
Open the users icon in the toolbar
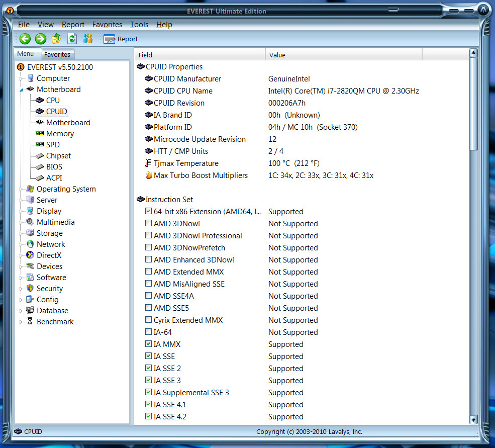(x=88, y=39)
